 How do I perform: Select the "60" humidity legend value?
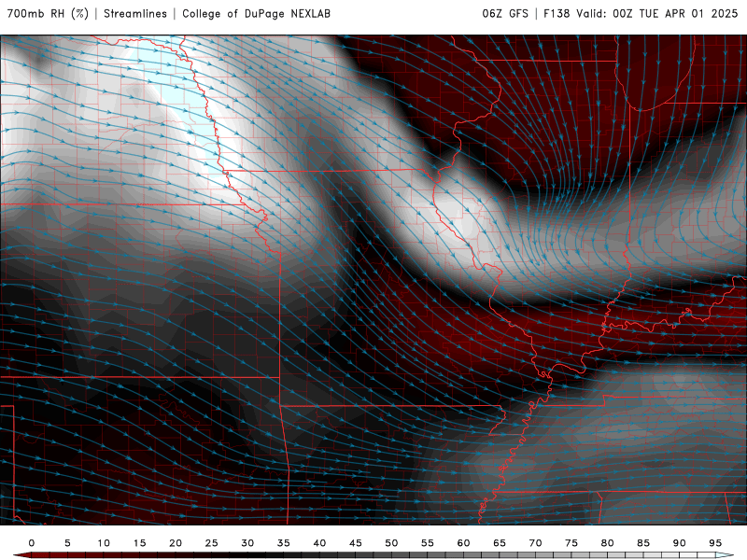click(463, 543)
